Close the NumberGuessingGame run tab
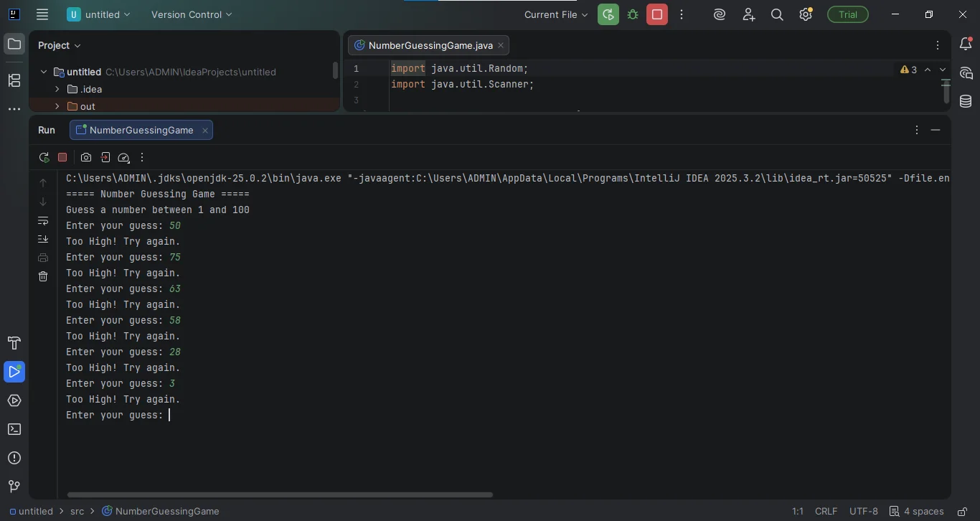This screenshot has height=521, width=980. 204,130
